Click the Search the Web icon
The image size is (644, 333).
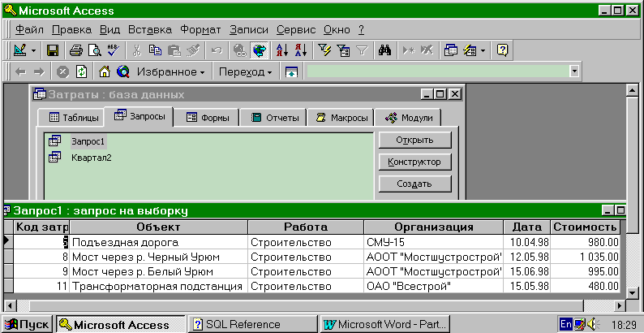pyautogui.click(x=123, y=72)
